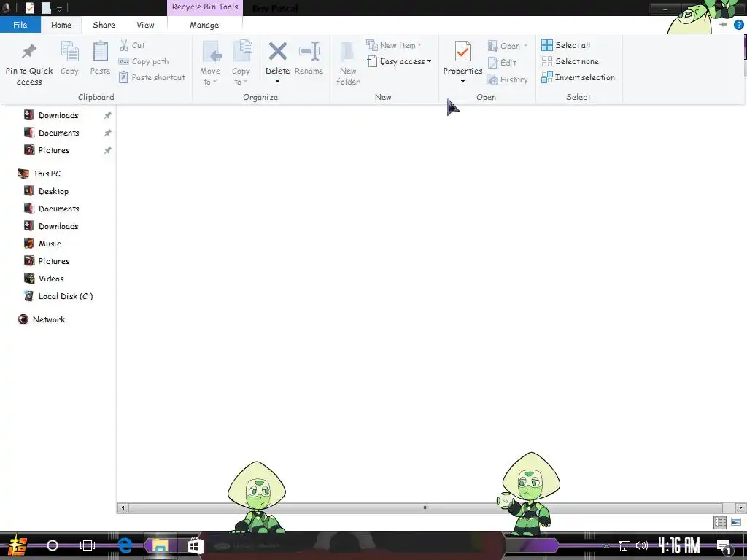This screenshot has height=560, width=747.
Task: Open pinned Documents in quick access
Action: 58,133
